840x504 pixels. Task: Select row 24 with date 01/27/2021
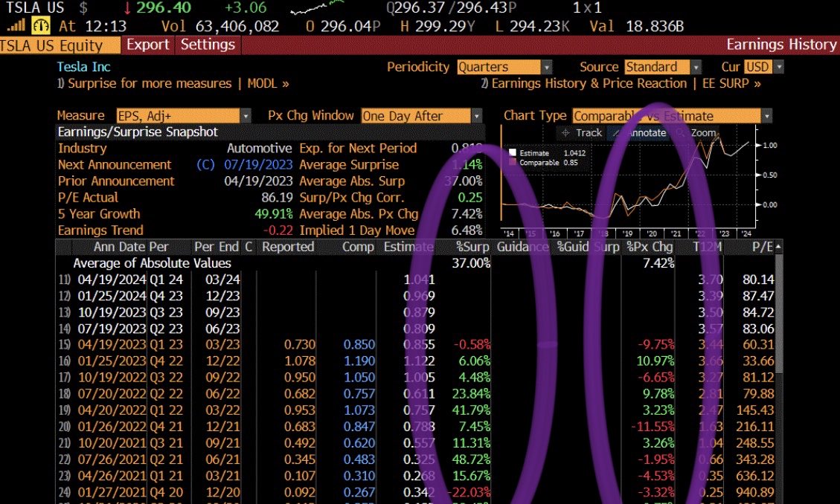[417, 491]
